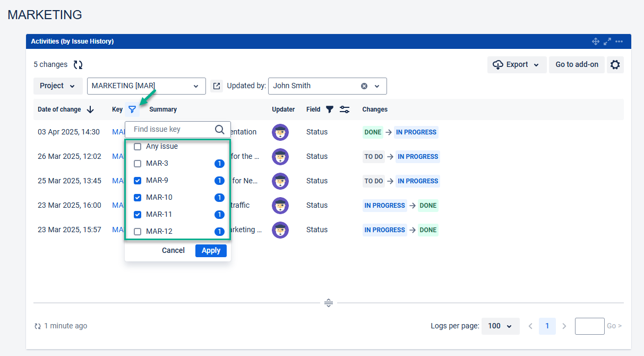Click the Find issue key search field
Viewport: 644px width, 356px height.
coord(172,129)
